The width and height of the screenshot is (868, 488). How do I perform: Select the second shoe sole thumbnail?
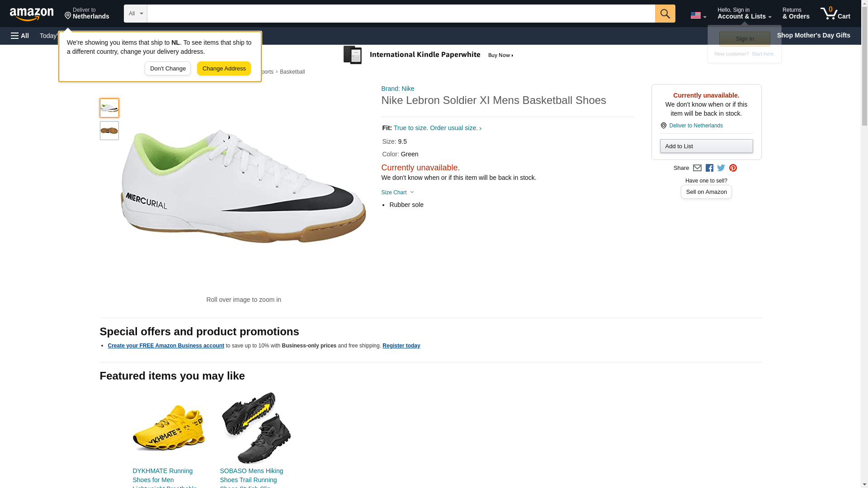[x=109, y=131]
